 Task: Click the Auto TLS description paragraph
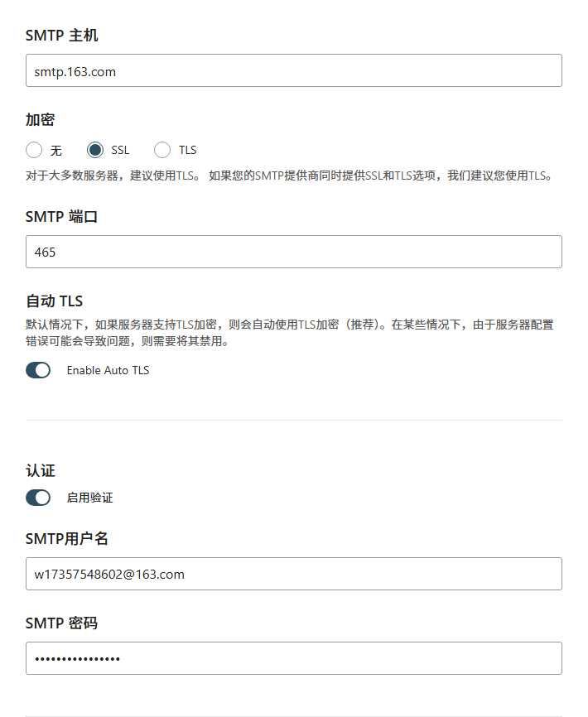click(290, 332)
